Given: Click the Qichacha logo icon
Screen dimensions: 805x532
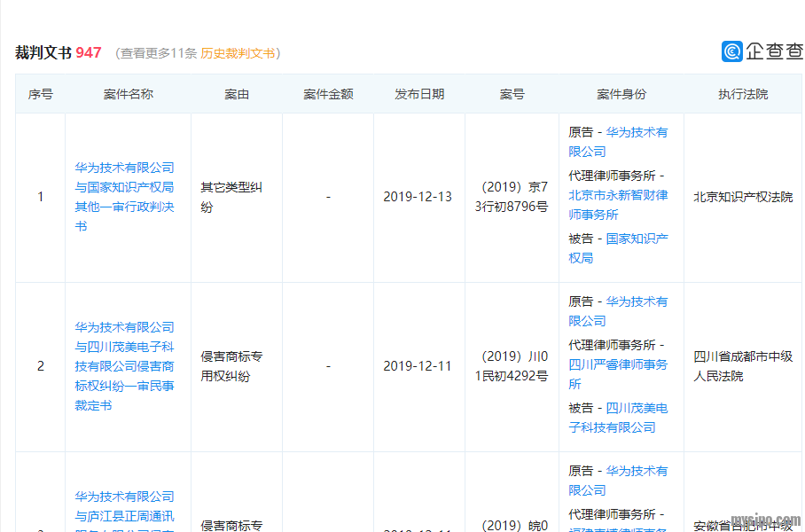Looking at the screenshot, I should (732, 51).
